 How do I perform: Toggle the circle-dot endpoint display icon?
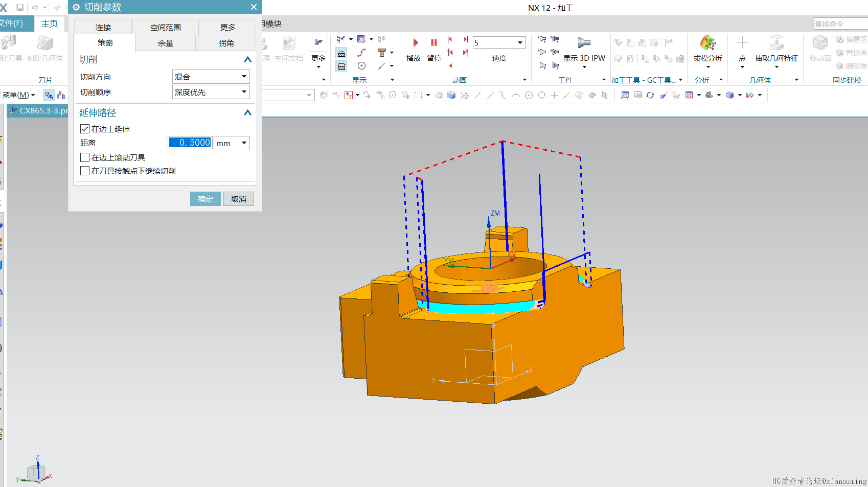[x=361, y=66]
